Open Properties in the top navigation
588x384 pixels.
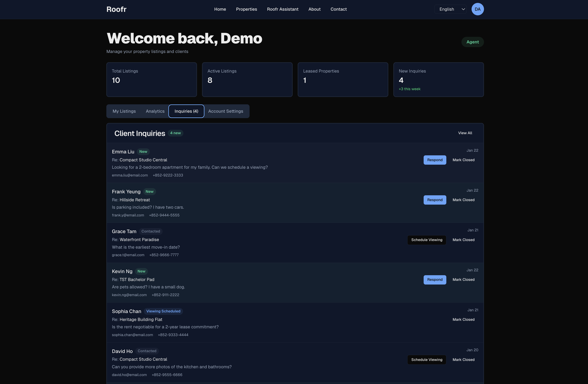point(246,9)
